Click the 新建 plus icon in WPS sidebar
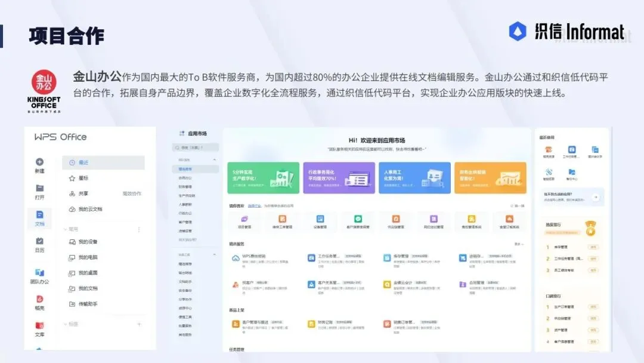 coord(39,162)
